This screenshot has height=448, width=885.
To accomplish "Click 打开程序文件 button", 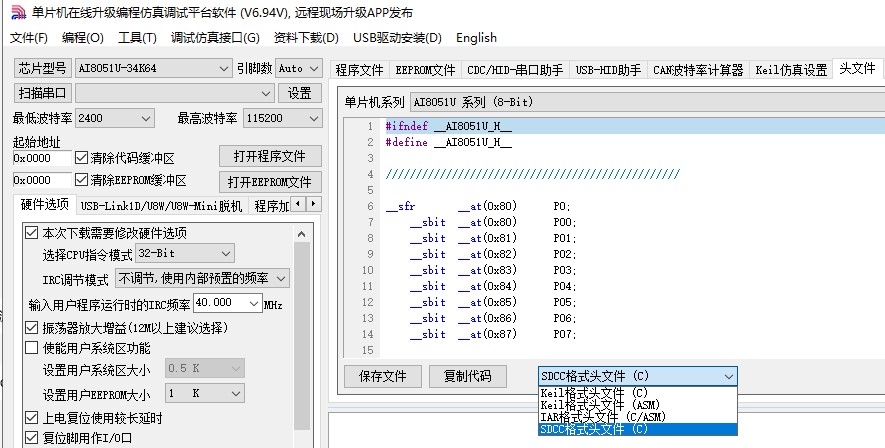I will [270, 156].
